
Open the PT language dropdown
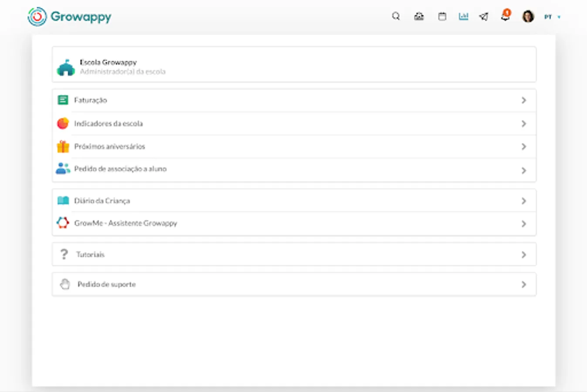pos(552,17)
